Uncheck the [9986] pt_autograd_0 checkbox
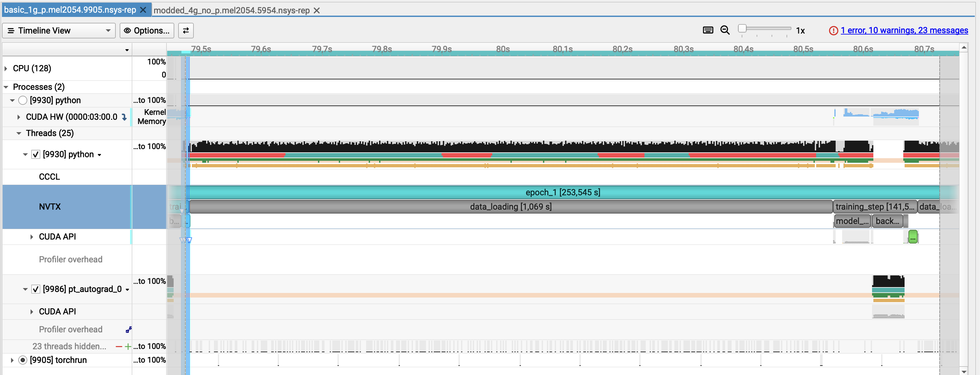This screenshot has width=980, height=375. coord(36,289)
